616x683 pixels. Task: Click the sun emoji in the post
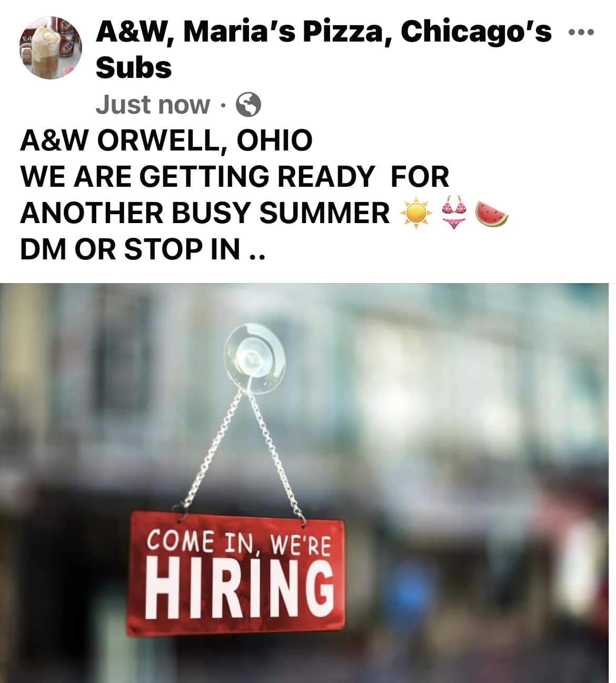tap(416, 213)
